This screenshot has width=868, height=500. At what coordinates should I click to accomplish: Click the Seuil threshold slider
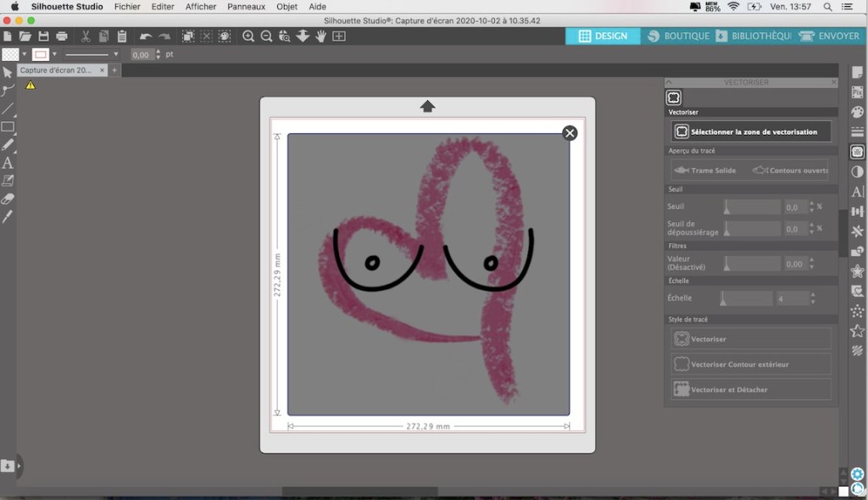pyautogui.click(x=751, y=207)
